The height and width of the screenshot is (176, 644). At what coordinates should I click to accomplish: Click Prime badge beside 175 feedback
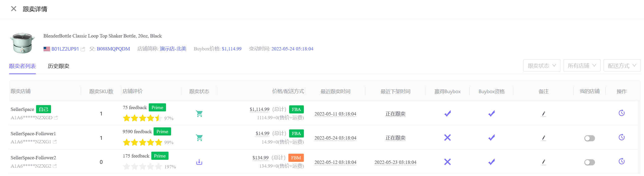[x=160, y=156]
